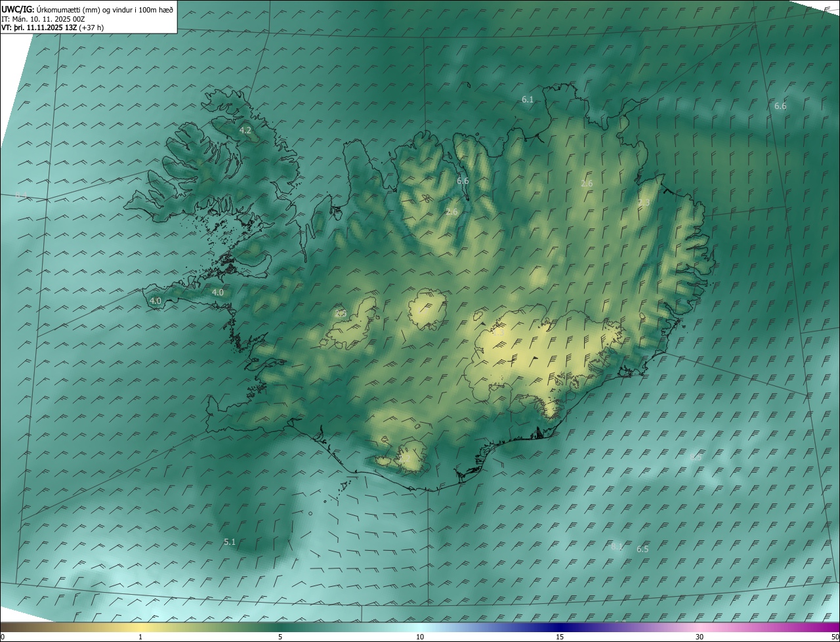Click the 4.2 value over the Westfjords

coord(245,131)
